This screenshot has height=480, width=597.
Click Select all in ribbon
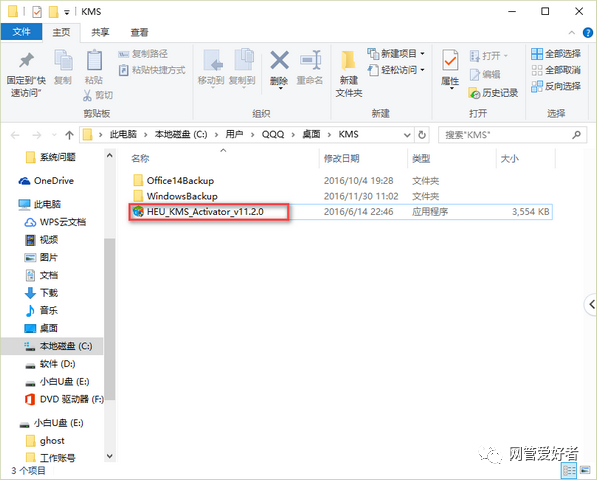556,54
